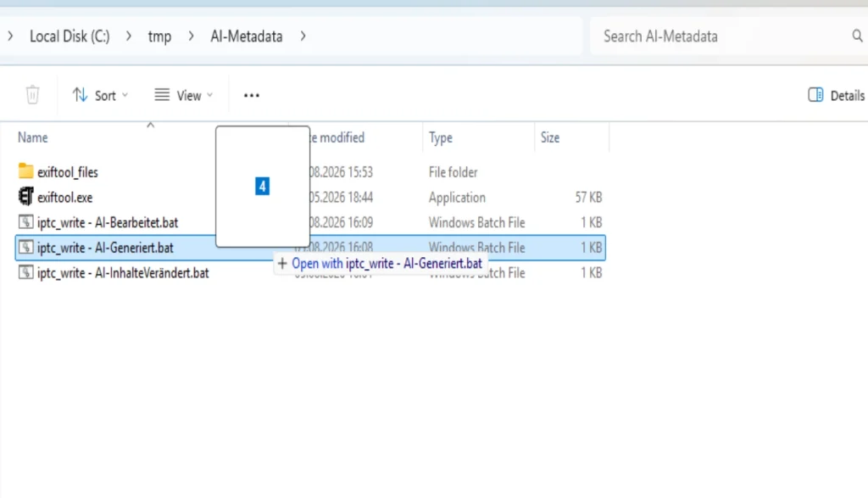Viewport: 868px width, 498px height.
Task: Select iptc_write - AI-Bearbeitet.bat name
Action: pos(108,222)
